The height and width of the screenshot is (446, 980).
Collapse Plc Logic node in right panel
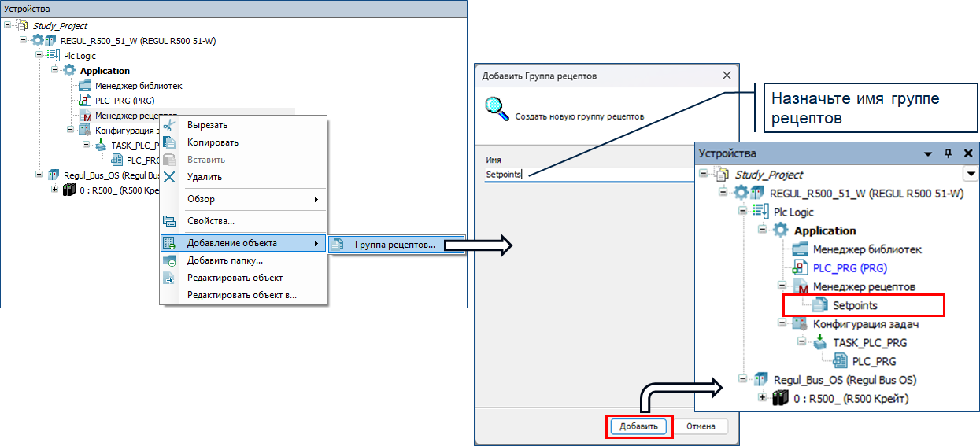coord(741,212)
